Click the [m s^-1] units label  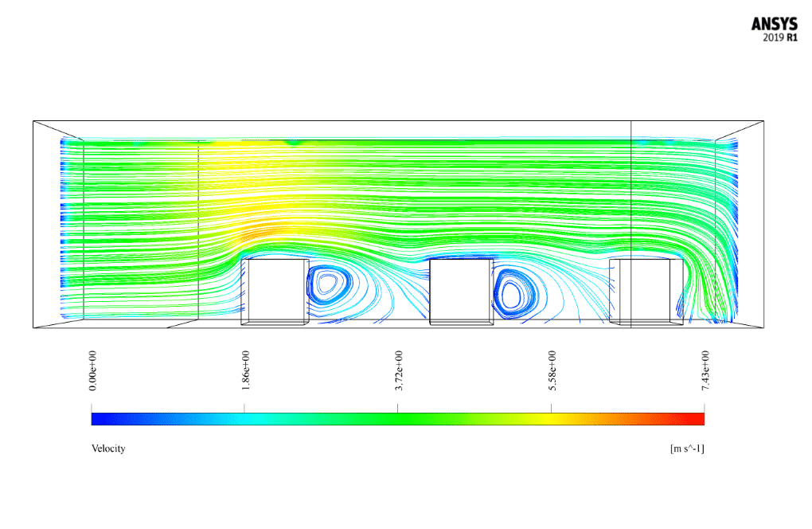687,449
